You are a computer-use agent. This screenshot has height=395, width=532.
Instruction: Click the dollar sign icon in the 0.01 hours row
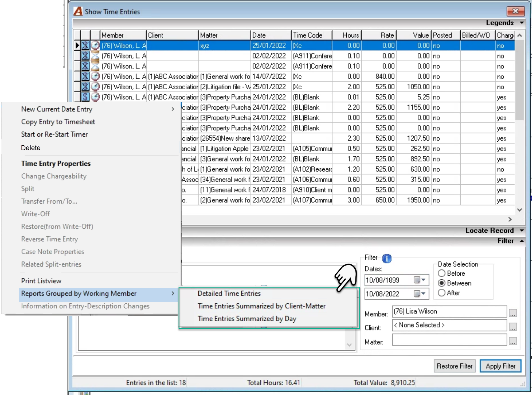click(x=85, y=97)
